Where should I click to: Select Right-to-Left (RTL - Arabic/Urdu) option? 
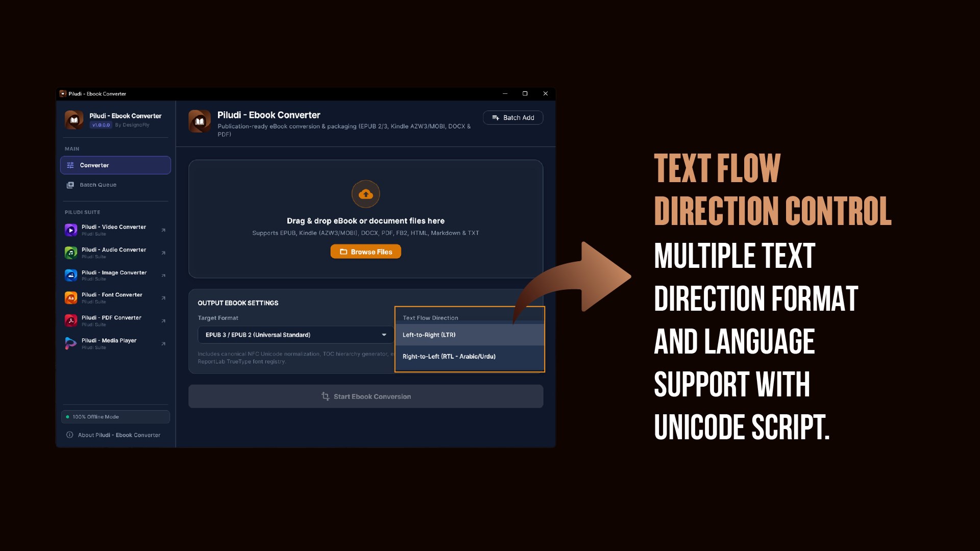coord(470,357)
